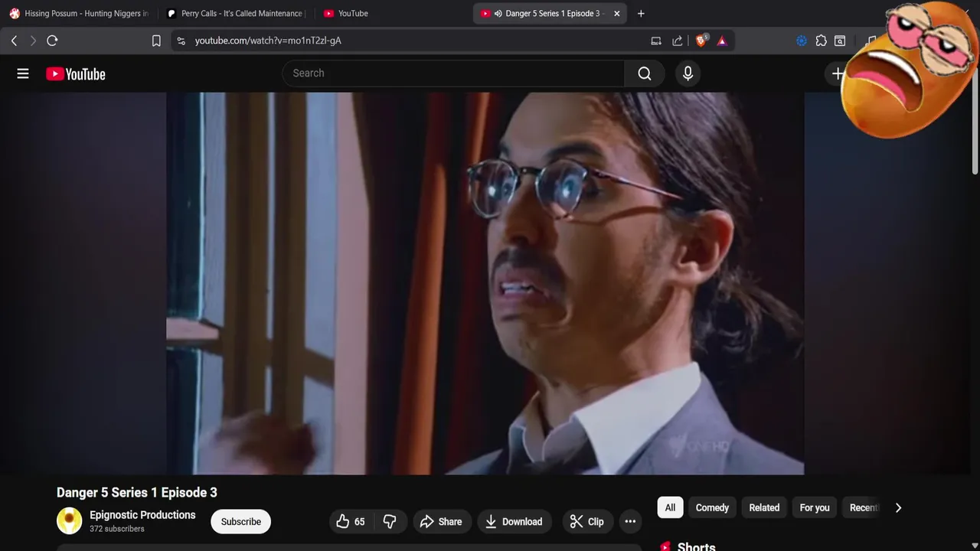The image size is (980, 551).
Task: Click the browser forward arrow
Action: (33, 41)
